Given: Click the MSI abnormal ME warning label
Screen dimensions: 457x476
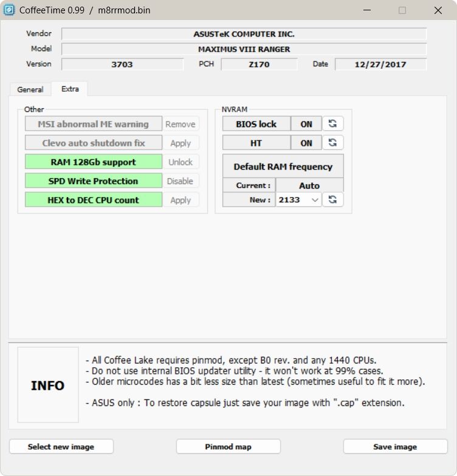Looking at the screenshot, I should 94,124.
